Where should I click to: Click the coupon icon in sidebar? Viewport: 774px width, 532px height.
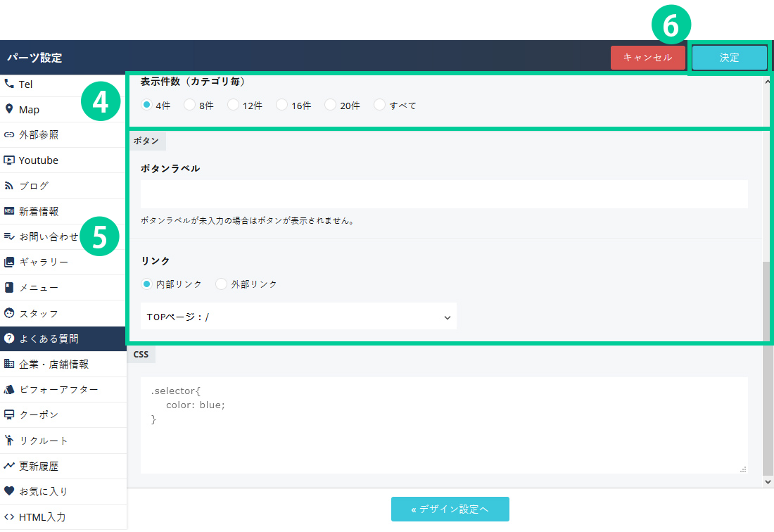(x=9, y=414)
